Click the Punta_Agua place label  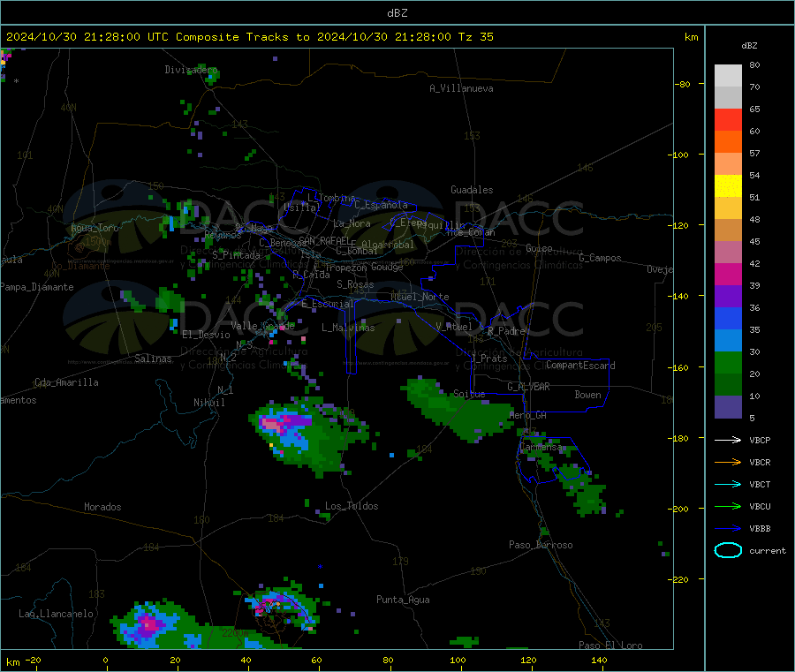(403, 600)
